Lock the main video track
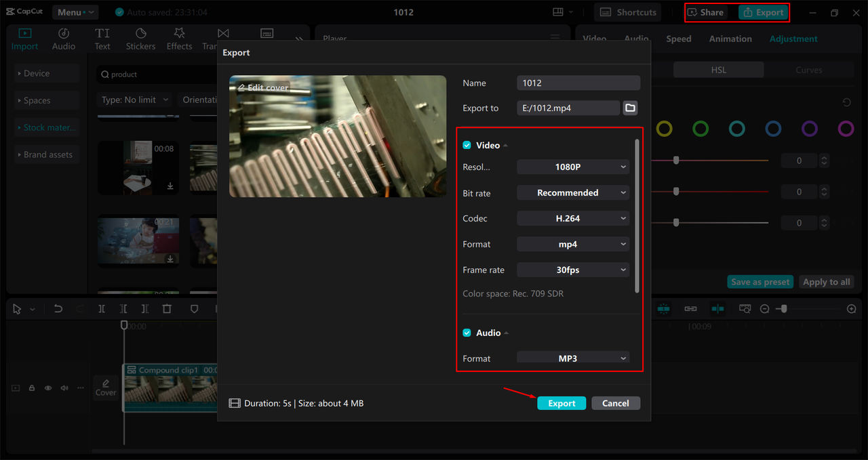 pos(32,388)
